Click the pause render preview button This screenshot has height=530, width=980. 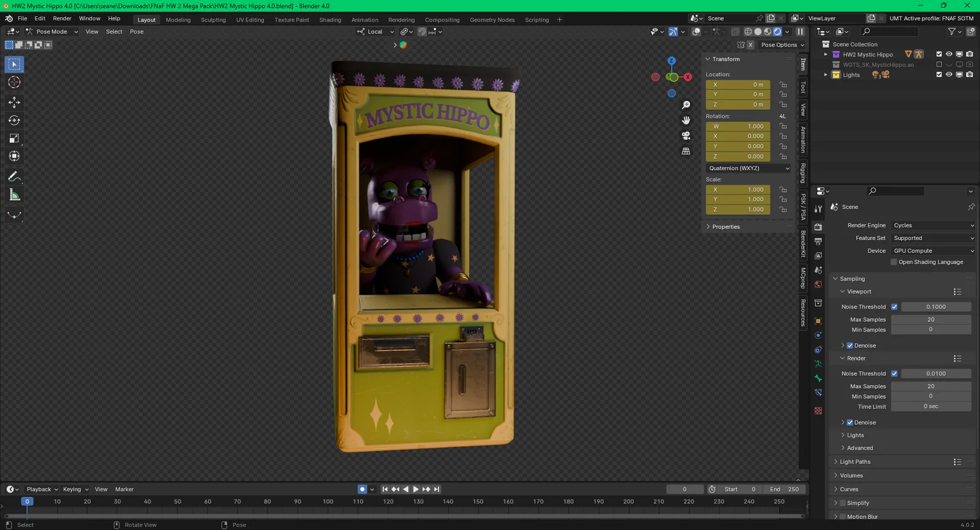coord(800,32)
